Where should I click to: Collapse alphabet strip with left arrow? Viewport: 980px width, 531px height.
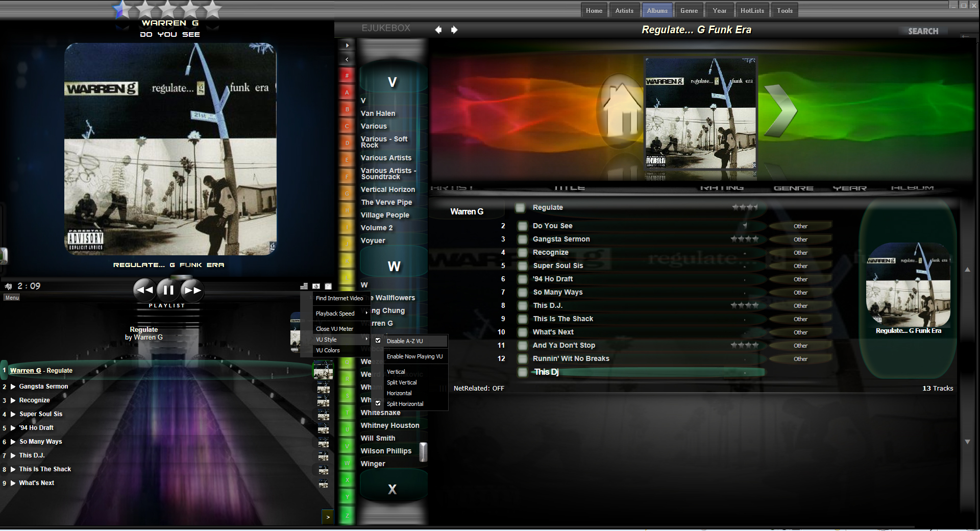pos(347,60)
